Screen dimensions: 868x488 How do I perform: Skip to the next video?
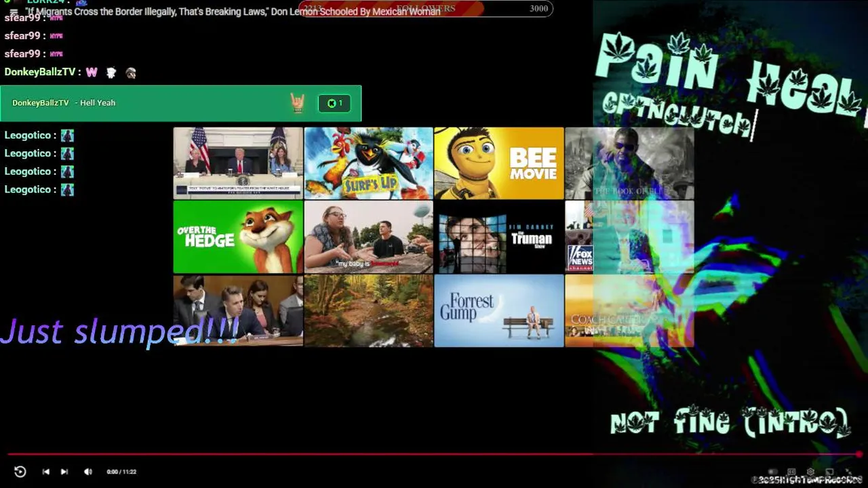pos(64,472)
